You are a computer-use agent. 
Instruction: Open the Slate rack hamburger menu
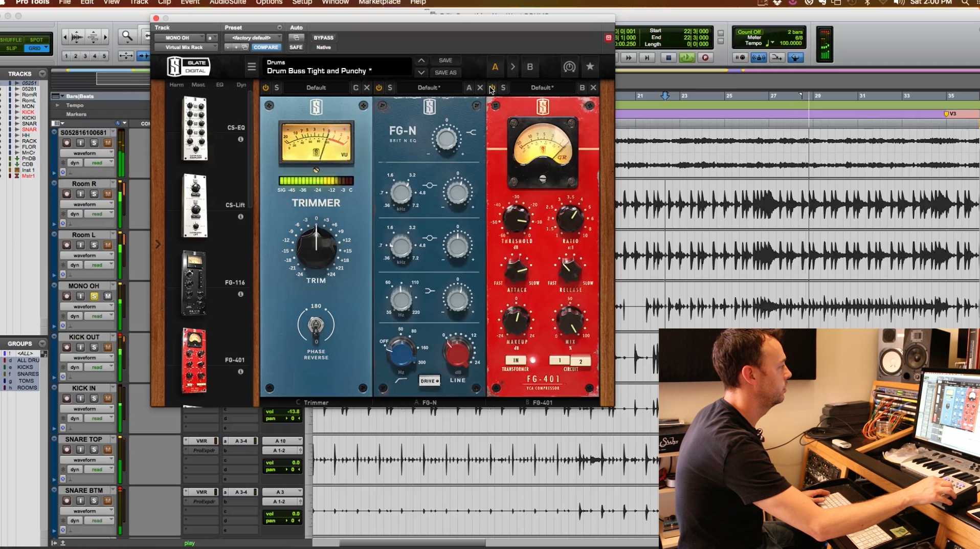(251, 67)
